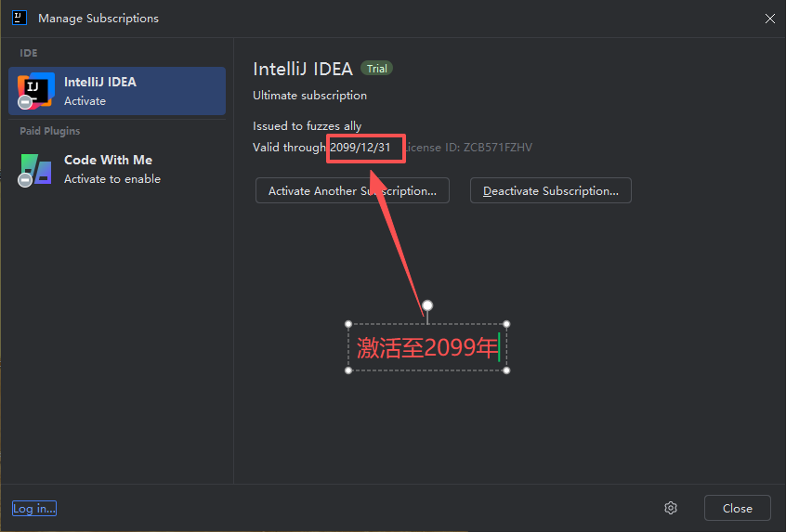Screen dimensions: 786x532
Task: Click the top-left handle of the text box
Action: [348, 324]
